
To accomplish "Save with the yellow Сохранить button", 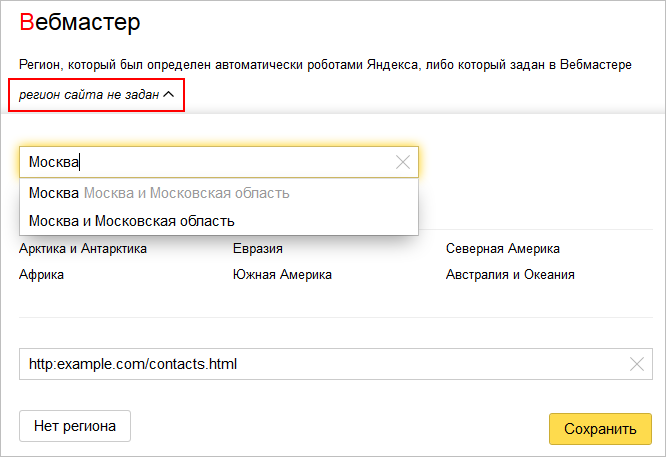I will (600, 429).
